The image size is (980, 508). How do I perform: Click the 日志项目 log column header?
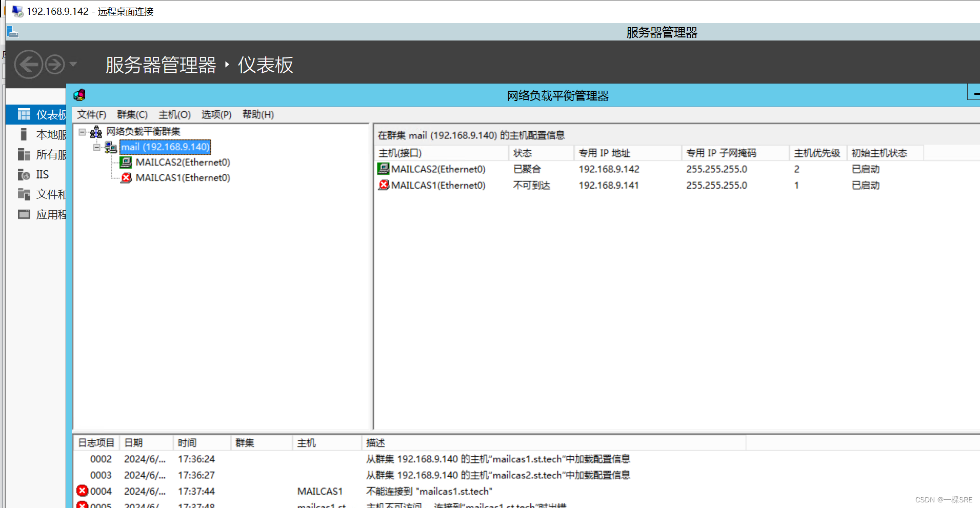tap(96, 443)
